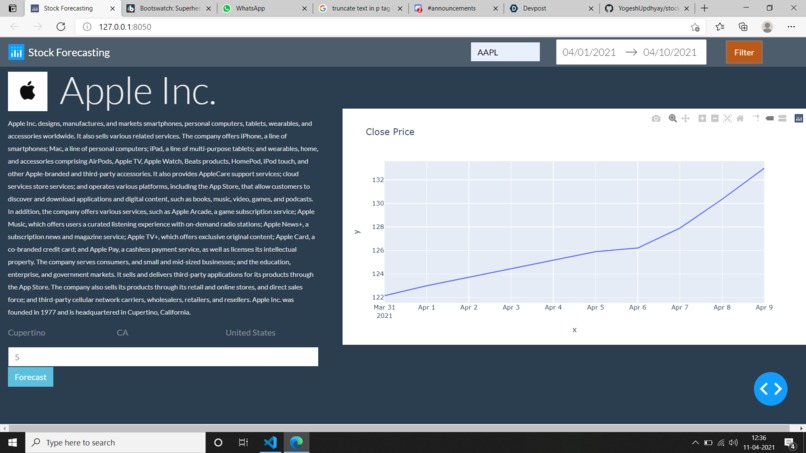Switch to the Bootswatch: Superhero tab

click(169, 8)
